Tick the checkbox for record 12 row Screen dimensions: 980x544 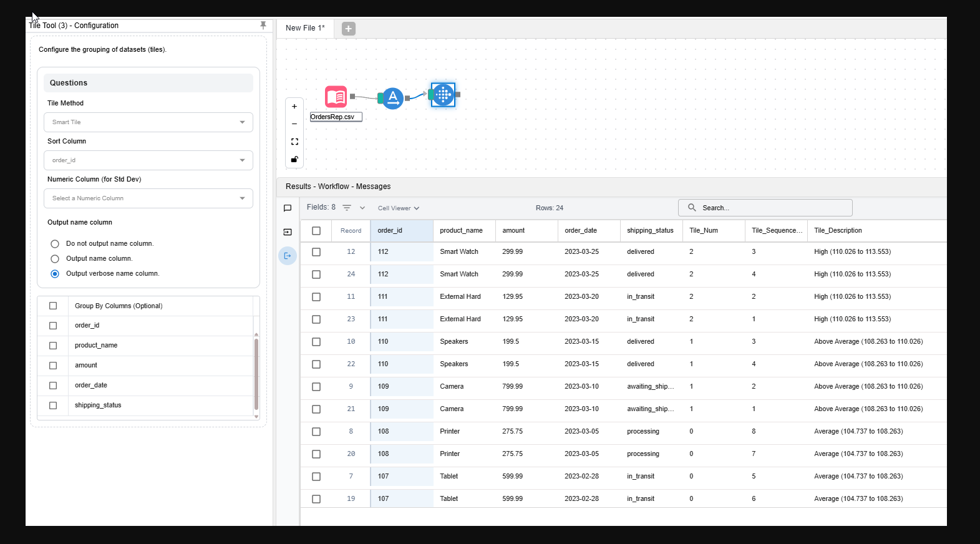point(316,252)
